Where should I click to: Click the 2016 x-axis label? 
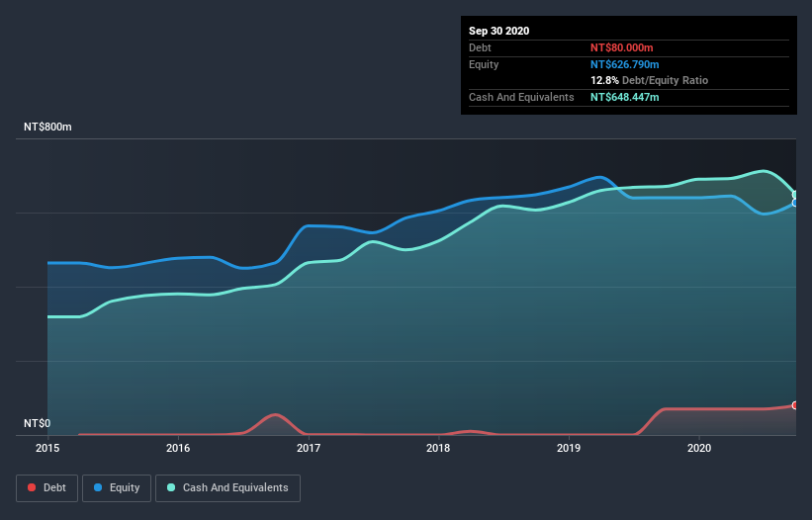coord(178,448)
